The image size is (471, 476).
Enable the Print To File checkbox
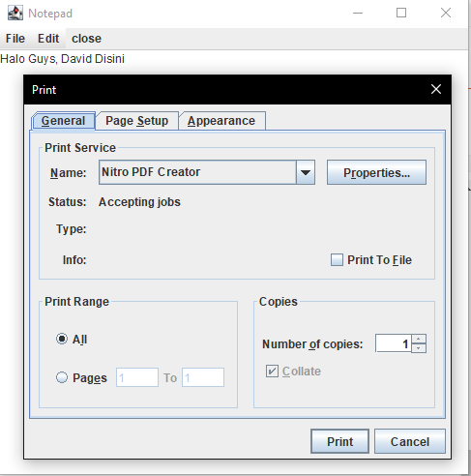pos(337,260)
